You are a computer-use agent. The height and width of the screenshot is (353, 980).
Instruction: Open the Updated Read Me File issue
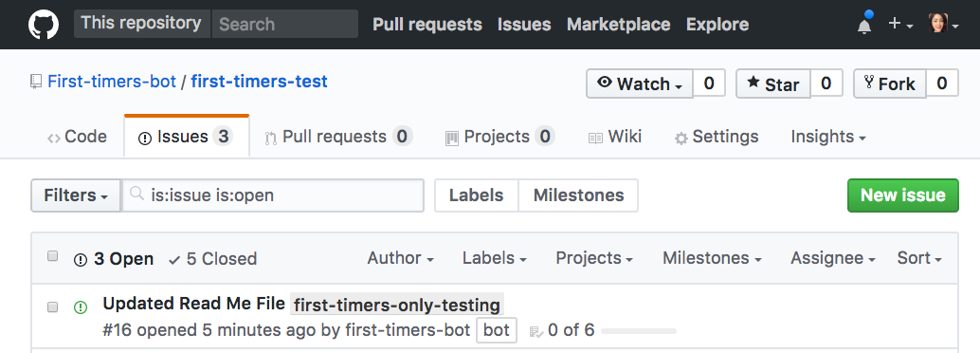(x=193, y=304)
